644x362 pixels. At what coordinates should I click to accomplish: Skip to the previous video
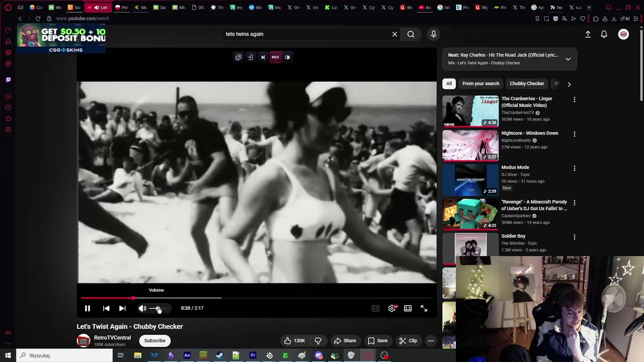pyautogui.click(x=106, y=308)
